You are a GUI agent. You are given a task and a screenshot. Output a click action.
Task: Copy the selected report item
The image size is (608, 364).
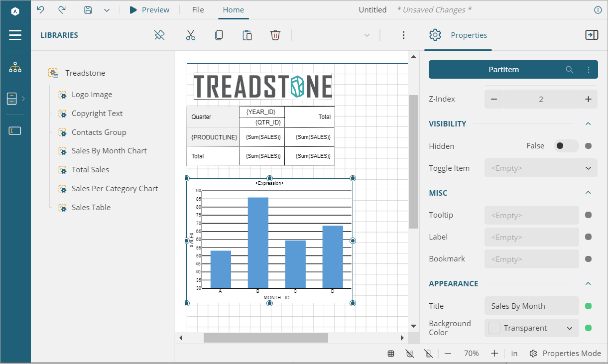click(x=219, y=35)
